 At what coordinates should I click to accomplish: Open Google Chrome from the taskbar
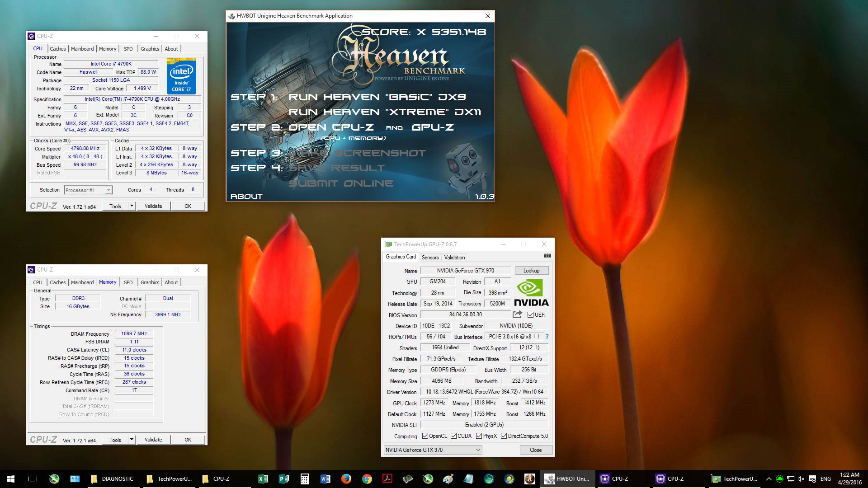(367, 479)
